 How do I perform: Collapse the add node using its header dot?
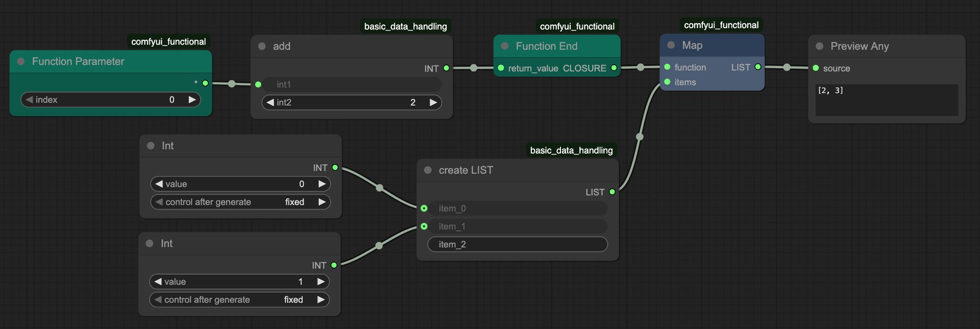click(x=262, y=46)
